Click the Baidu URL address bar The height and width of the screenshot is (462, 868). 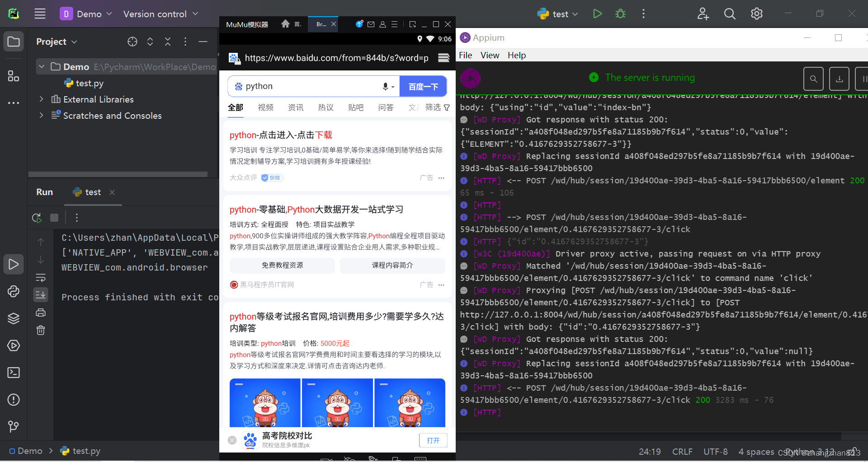(336, 58)
